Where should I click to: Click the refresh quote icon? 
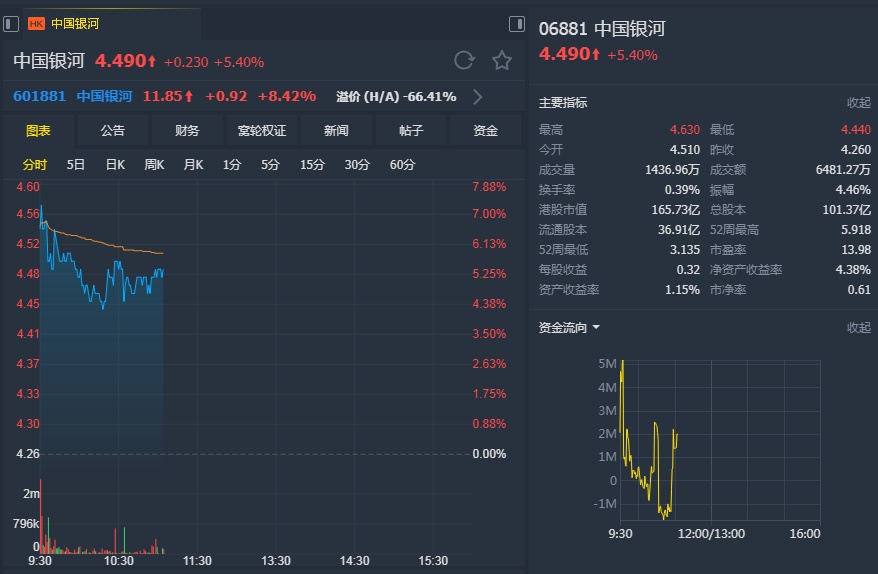click(x=464, y=61)
